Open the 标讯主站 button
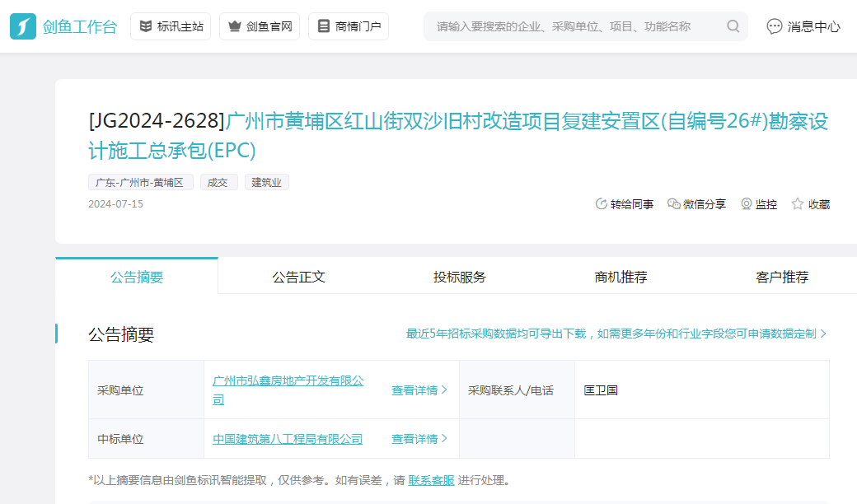857x504 pixels. click(171, 26)
